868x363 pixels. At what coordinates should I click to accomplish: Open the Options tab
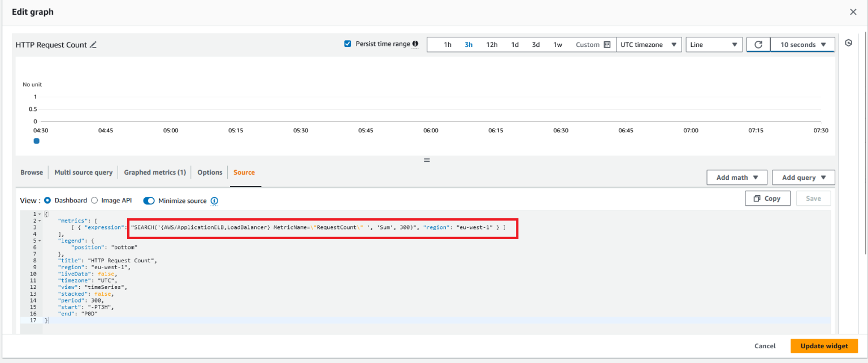(x=210, y=172)
